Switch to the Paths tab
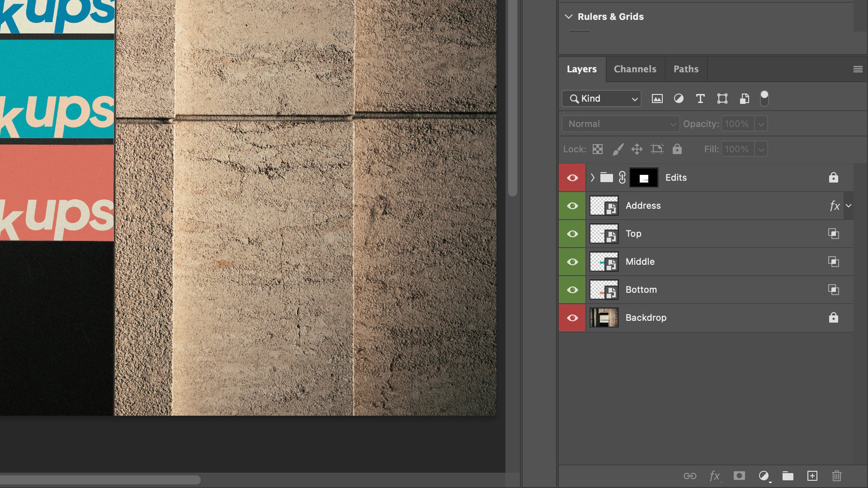Screen dimensions: 868x488 (x=686, y=69)
